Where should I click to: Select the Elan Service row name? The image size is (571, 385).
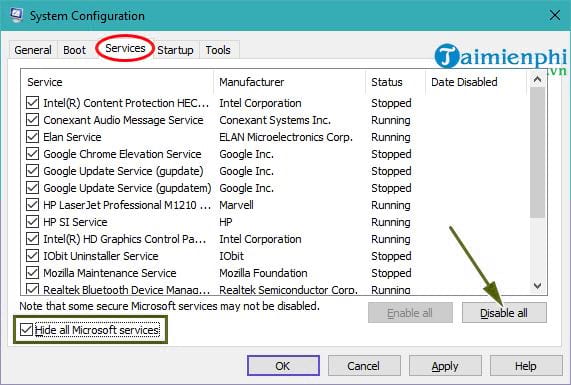coord(72,137)
